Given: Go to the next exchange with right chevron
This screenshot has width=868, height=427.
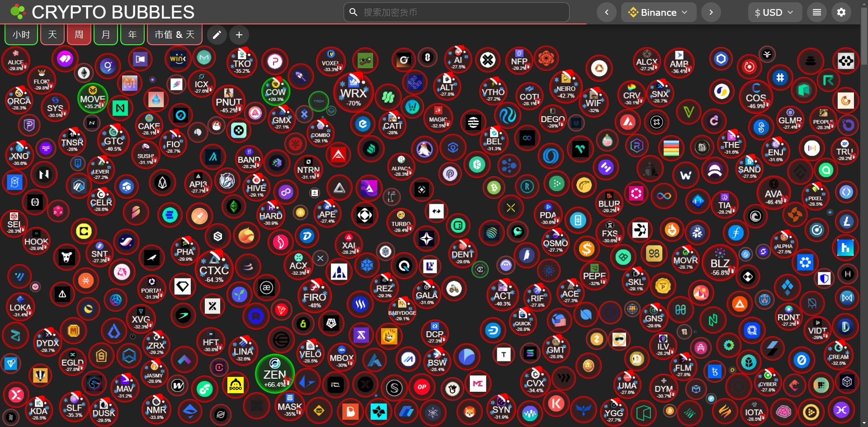Looking at the screenshot, I should tap(711, 12).
